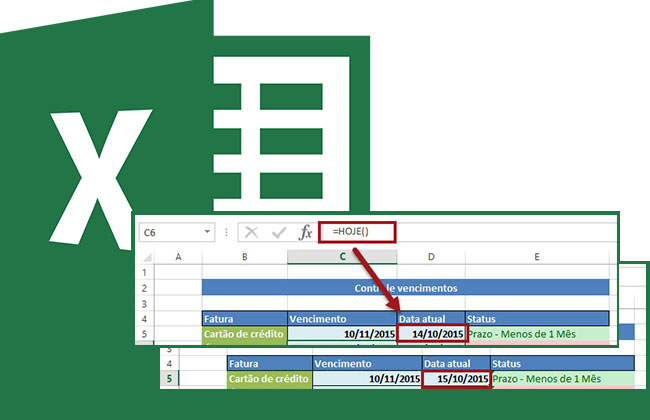Select row 5 header in the front sheet
The image size is (650, 420).
[x=145, y=334]
